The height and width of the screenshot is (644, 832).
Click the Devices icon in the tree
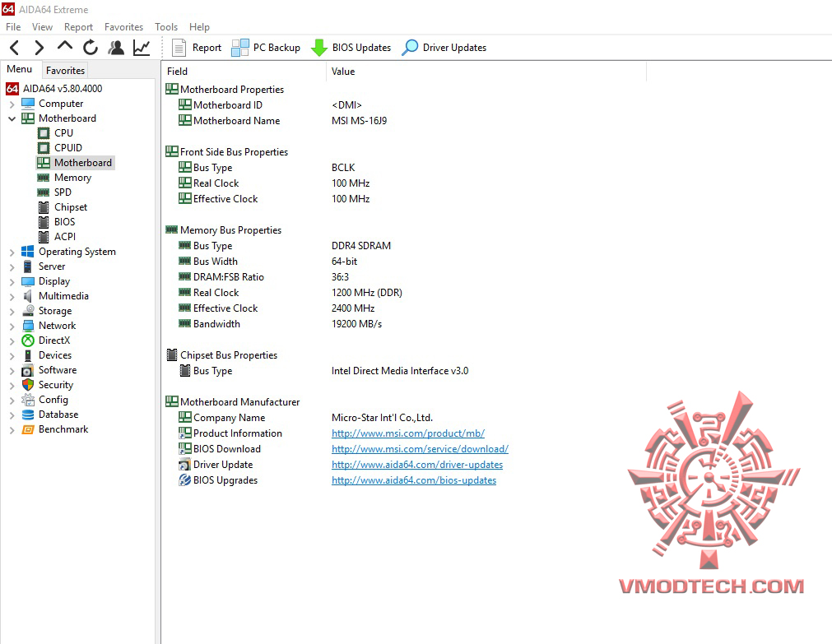coord(28,355)
